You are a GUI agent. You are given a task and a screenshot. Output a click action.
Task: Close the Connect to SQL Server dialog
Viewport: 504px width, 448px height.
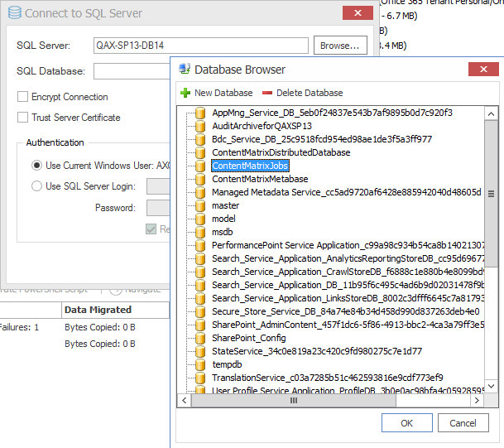point(358,13)
